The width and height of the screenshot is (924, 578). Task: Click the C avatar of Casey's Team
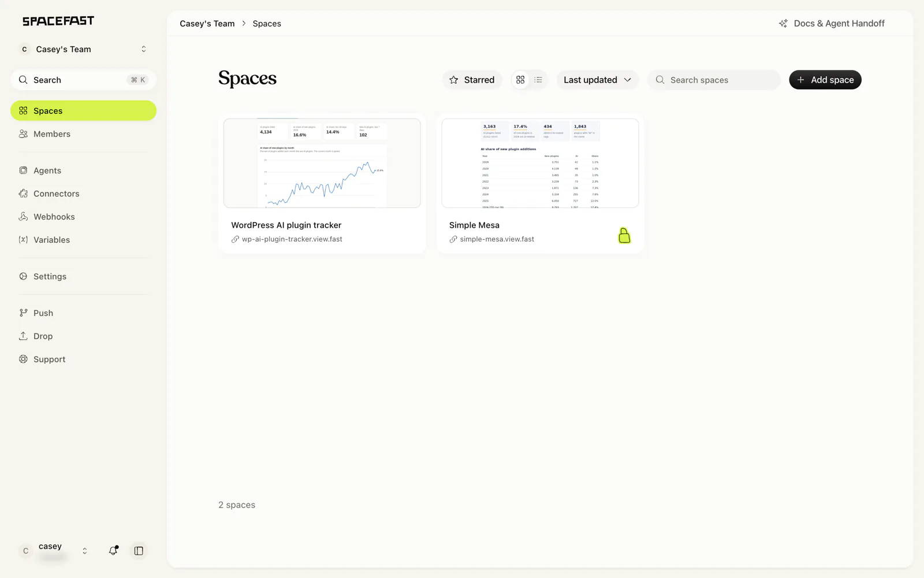(24, 49)
